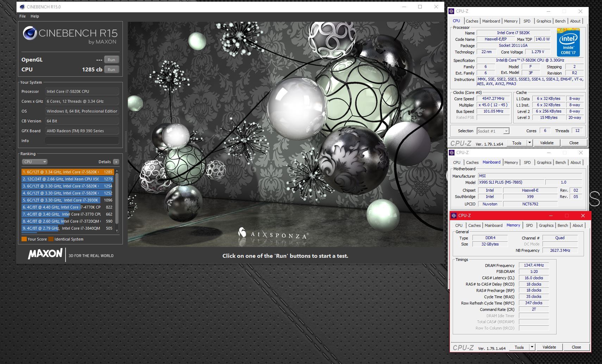602x364 pixels.
Task: Select ranking row 3 with score 1254
Action: click(x=68, y=186)
